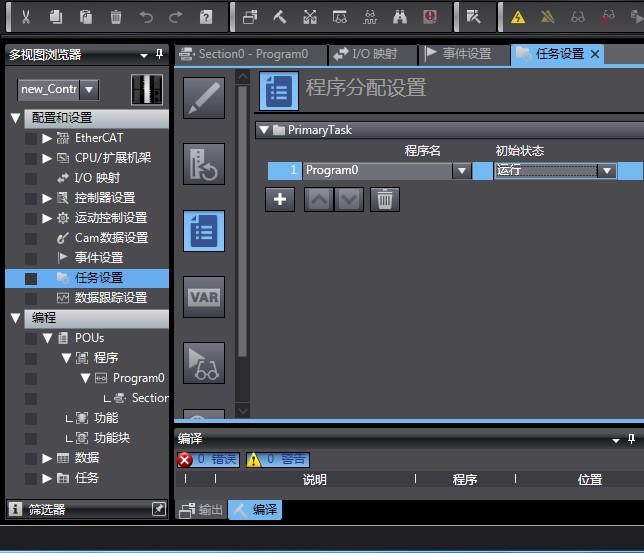
Task: Switch to the I/O 映射 tab
Action: 365,54
